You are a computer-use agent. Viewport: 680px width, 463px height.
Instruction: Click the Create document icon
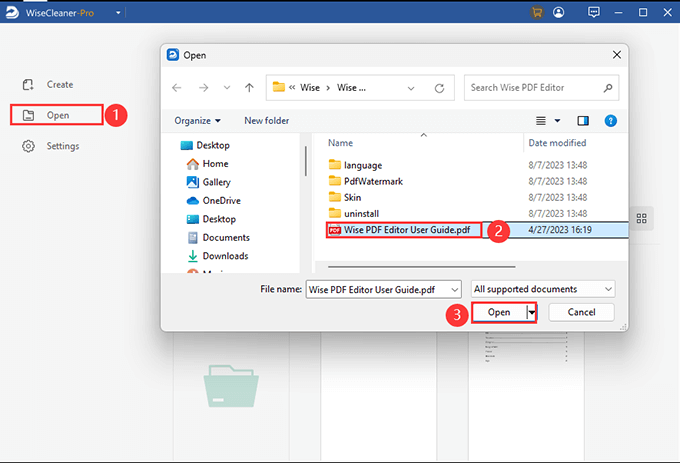point(28,85)
